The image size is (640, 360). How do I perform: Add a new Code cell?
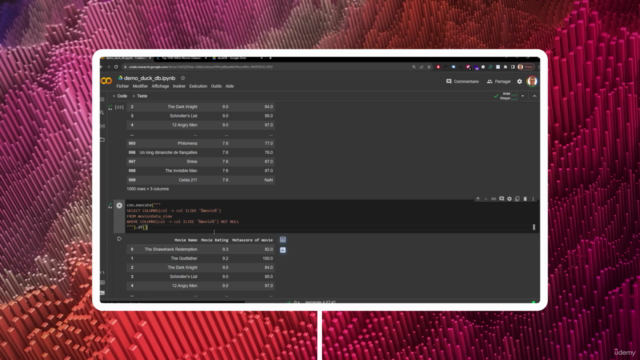(120, 96)
